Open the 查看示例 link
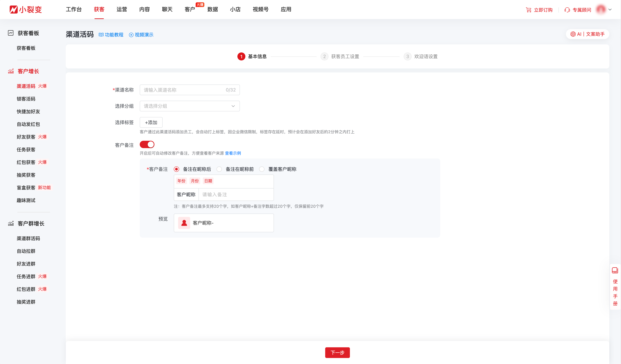 coord(233,153)
